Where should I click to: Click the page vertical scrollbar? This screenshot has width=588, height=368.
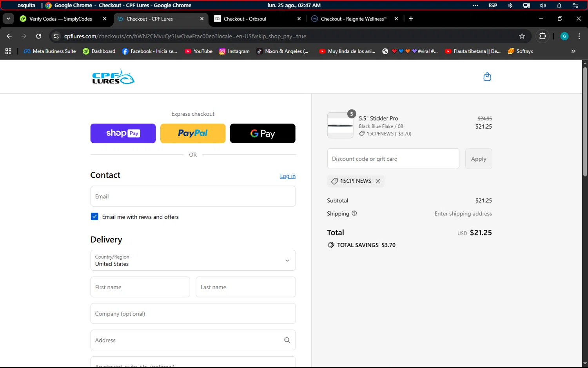pyautogui.click(x=585, y=122)
